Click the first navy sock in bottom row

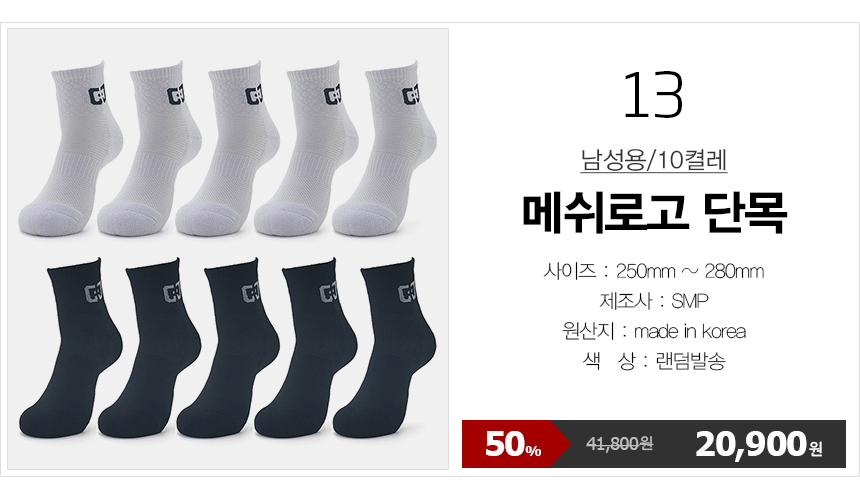coord(70,348)
